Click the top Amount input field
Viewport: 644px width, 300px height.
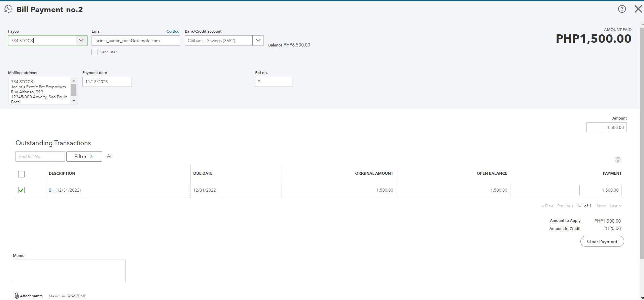coord(606,127)
